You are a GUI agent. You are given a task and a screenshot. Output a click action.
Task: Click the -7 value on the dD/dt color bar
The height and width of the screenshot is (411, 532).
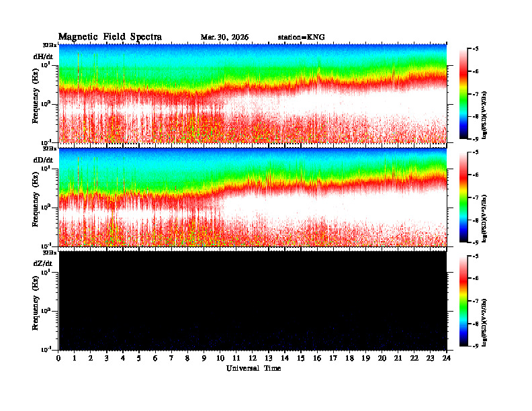click(476, 197)
